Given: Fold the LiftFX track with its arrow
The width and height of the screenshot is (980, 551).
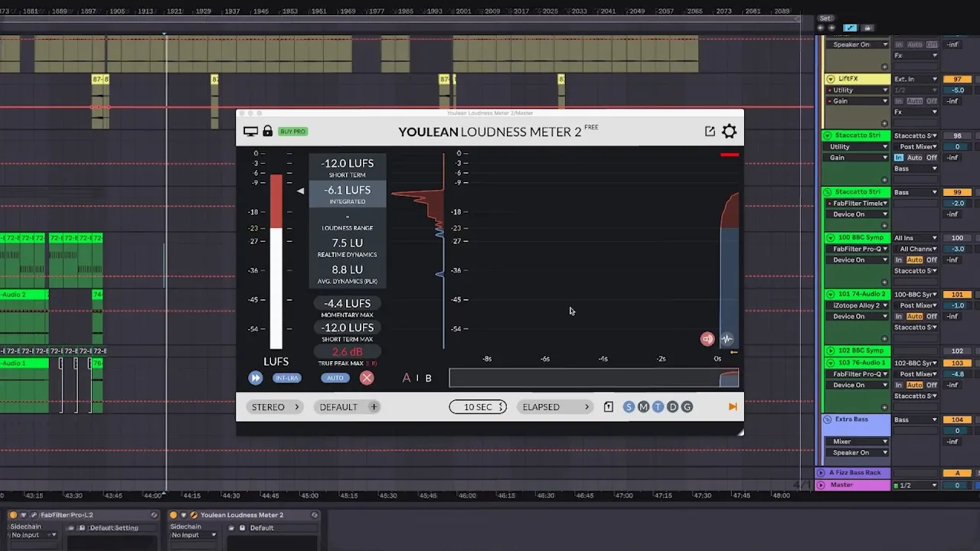Looking at the screenshot, I should point(830,79).
